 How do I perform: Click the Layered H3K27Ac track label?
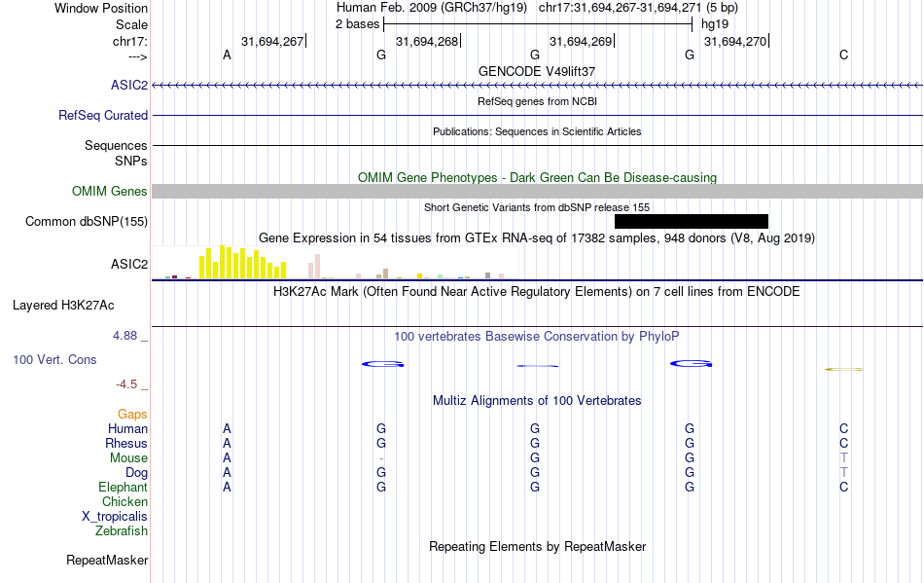point(63,306)
